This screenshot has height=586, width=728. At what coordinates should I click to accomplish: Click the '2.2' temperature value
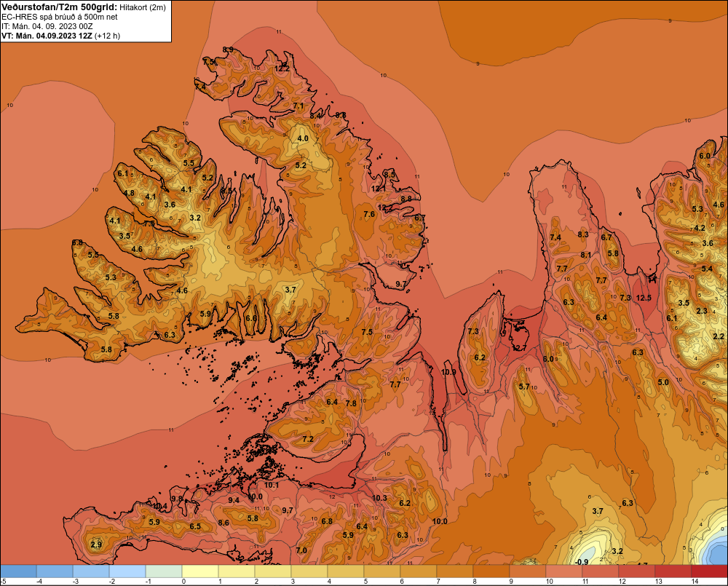click(x=719, y=336)
